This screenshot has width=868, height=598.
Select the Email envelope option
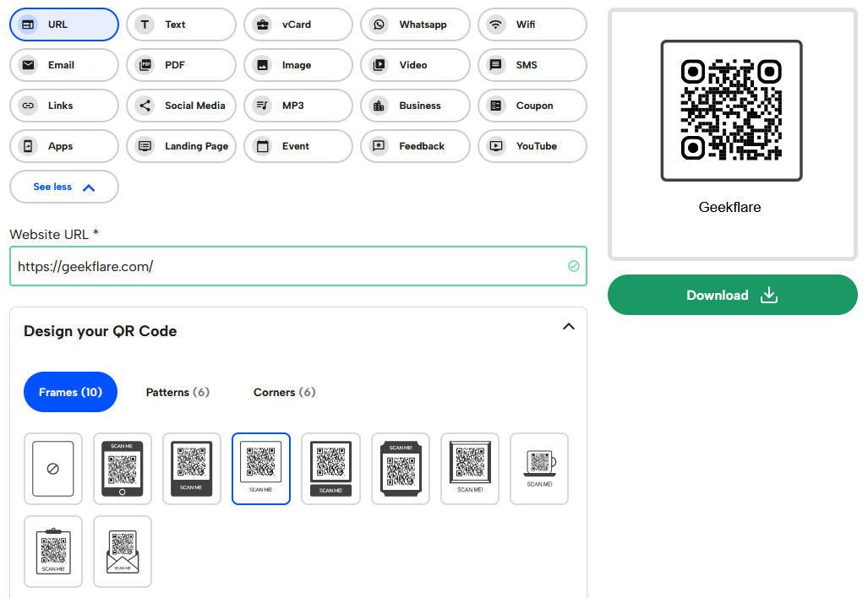(x=64, y=65)
